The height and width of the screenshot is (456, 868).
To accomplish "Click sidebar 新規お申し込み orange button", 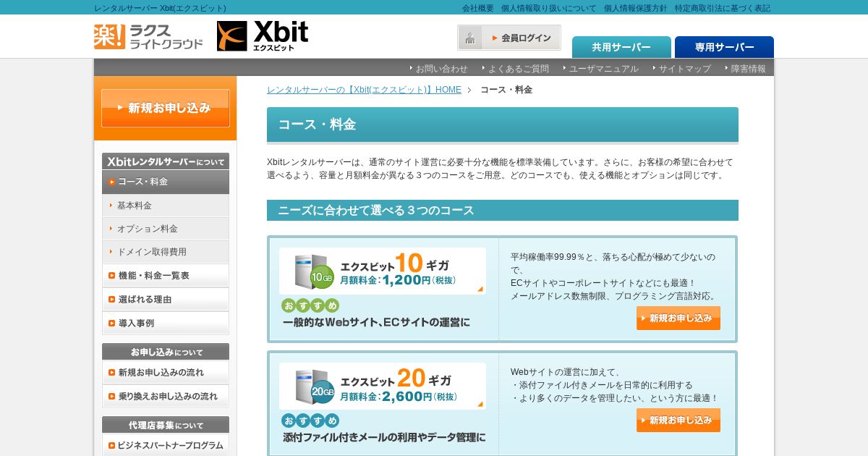I will pos(166,108).
